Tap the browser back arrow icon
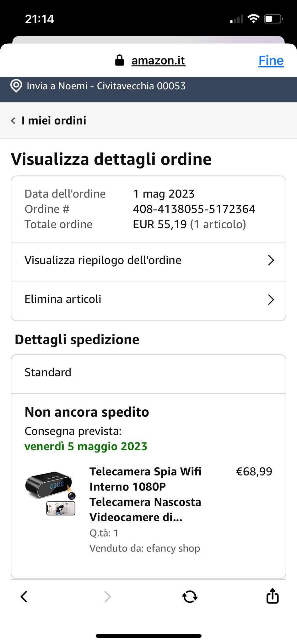The height and width of the screenshot is (644, 297). click(24, 597)
